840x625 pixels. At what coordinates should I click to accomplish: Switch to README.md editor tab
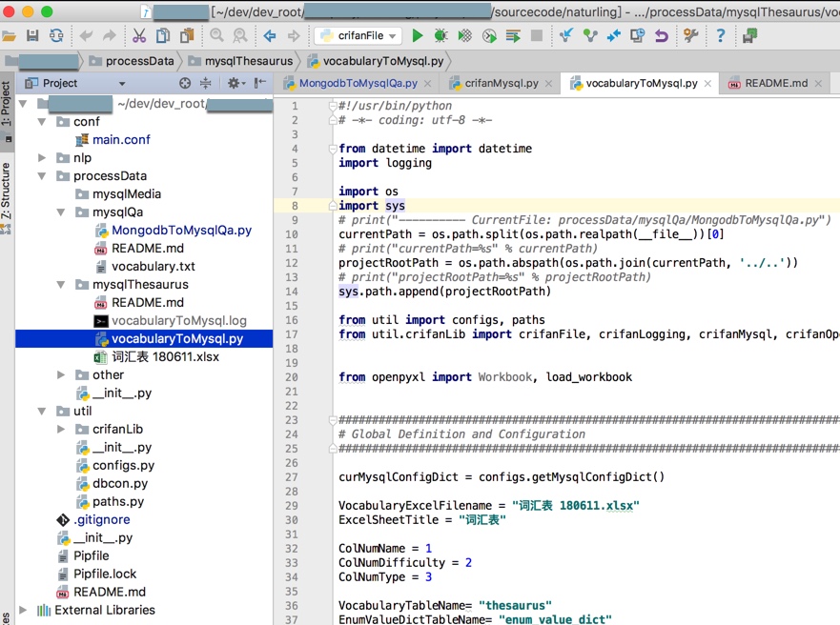tap(776, 84)
